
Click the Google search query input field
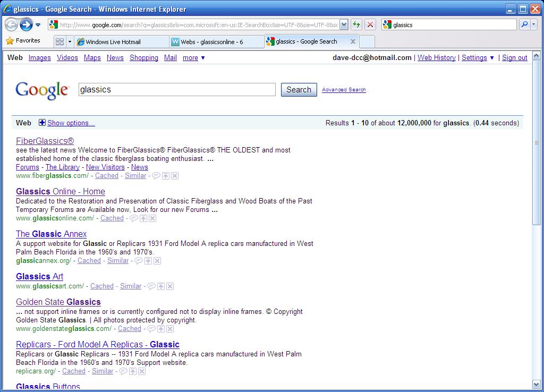(x=177, y=89)
